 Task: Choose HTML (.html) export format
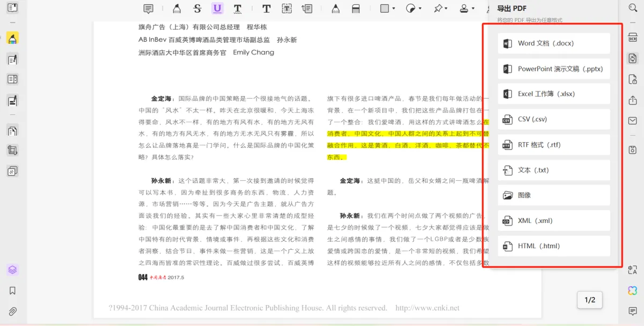pyautogui.click(x=554, y=246)
